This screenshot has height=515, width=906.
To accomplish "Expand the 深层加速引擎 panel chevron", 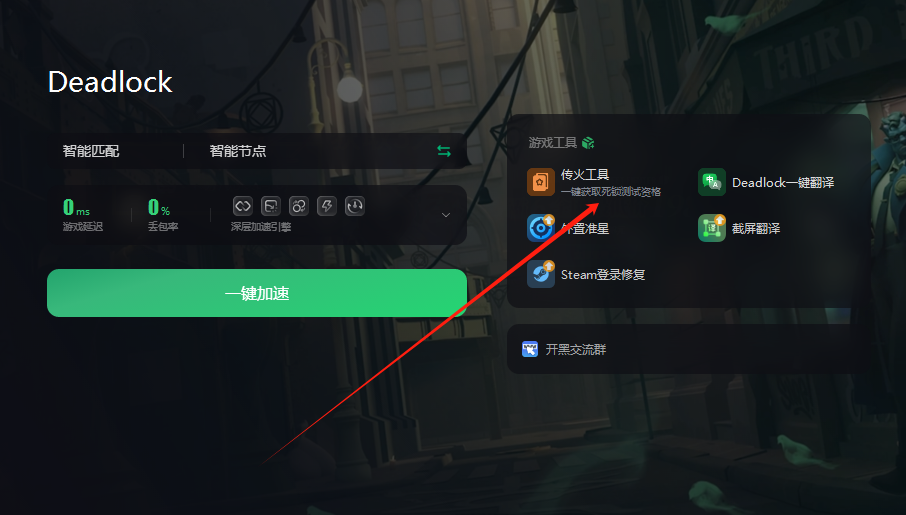I will point(446,215).
